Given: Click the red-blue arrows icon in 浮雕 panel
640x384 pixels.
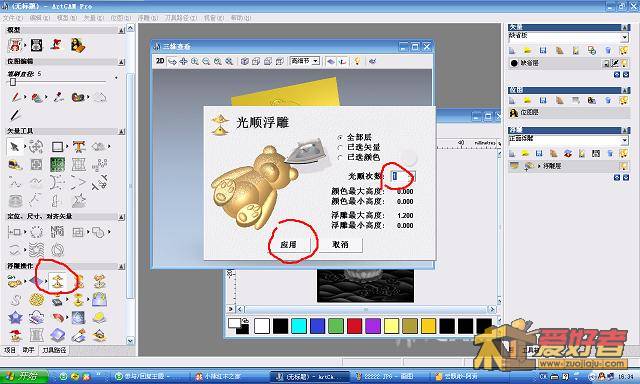Looking at the screenshot, I should [x=568, y=153].
